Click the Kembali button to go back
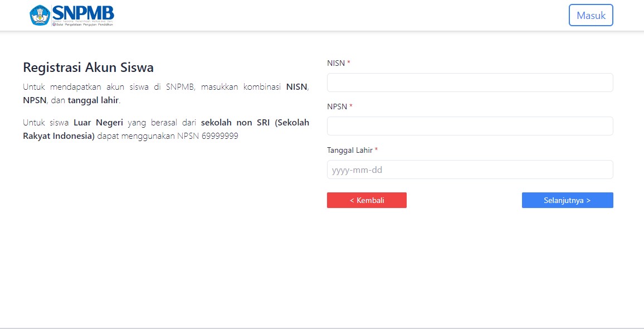 [x=367, y=200]
